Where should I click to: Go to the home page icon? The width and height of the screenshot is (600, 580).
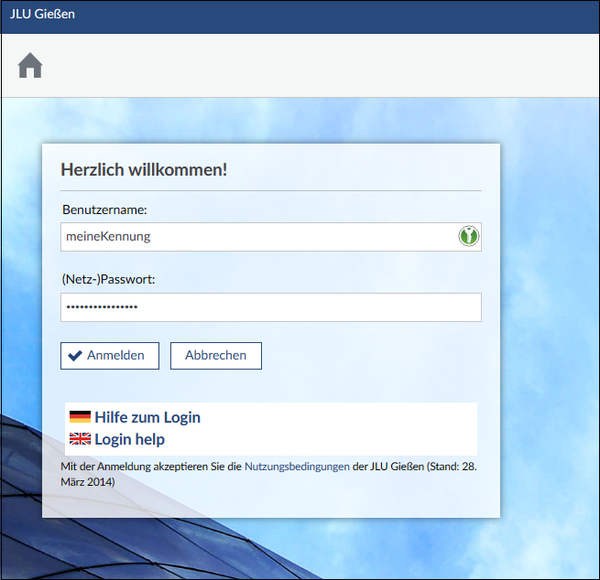pos(30,65)
